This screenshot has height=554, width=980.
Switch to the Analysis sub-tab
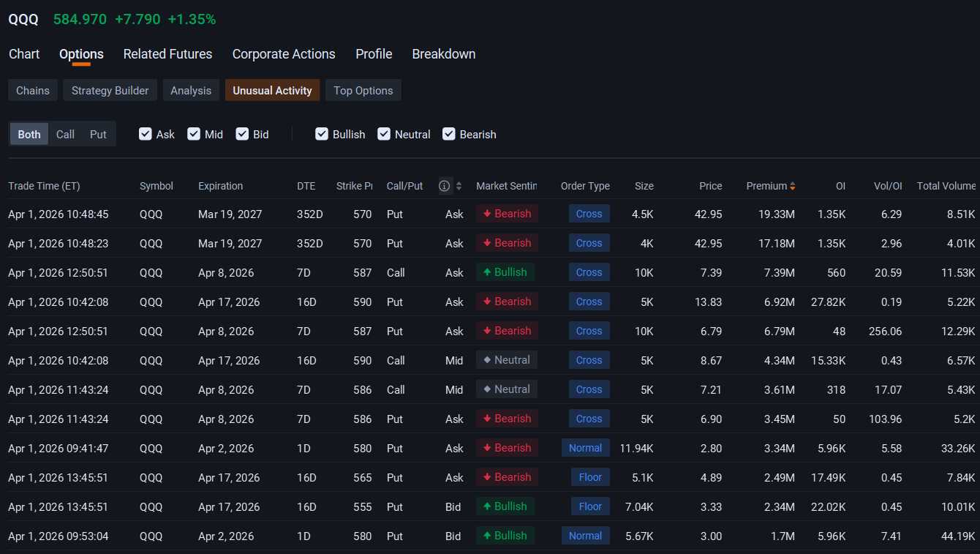click(191, 90)
